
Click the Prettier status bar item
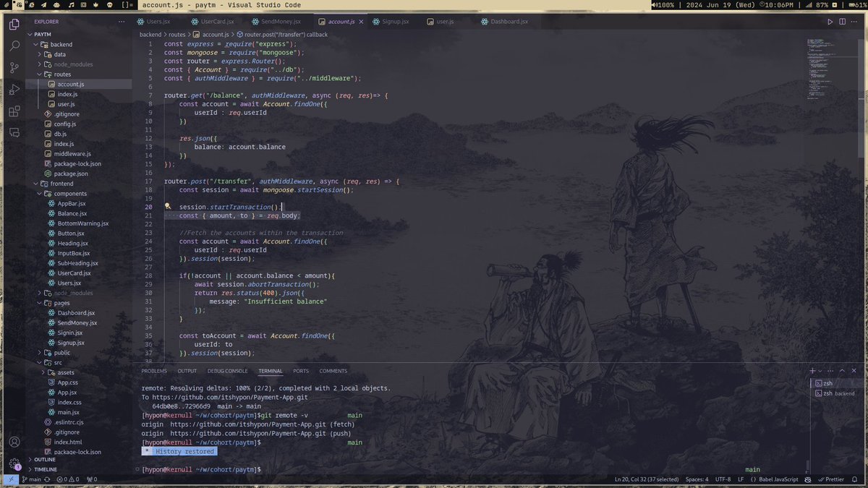click(830, 479)
